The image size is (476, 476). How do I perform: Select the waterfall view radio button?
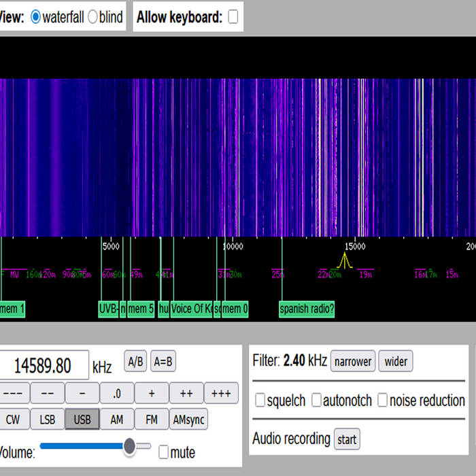point(35,17)
